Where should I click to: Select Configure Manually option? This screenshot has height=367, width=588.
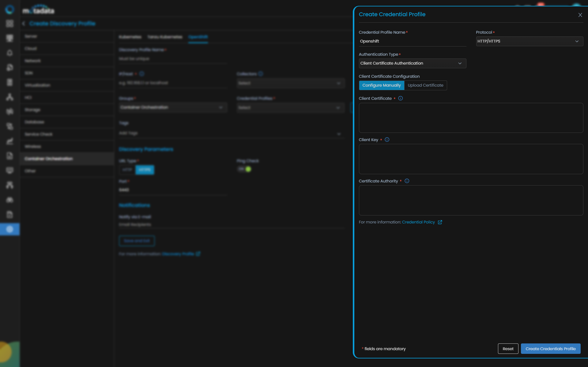click(x=381, y=85)
